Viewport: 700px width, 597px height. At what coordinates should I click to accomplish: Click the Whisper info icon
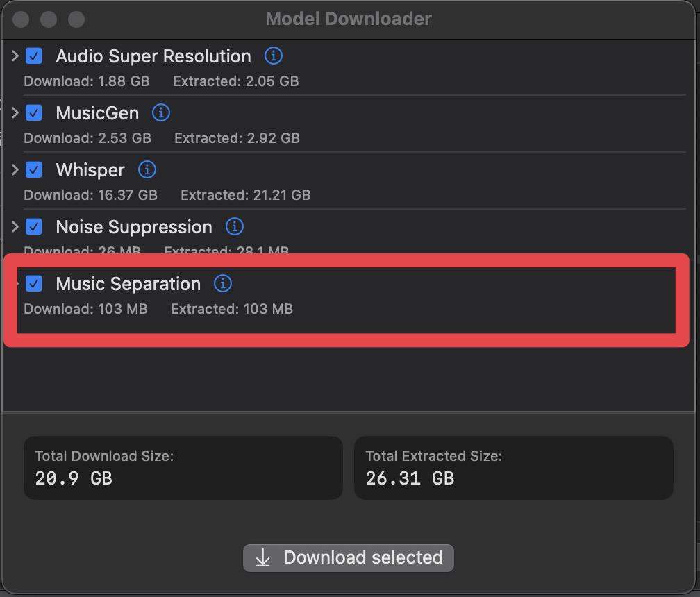[x=147, y=169]
